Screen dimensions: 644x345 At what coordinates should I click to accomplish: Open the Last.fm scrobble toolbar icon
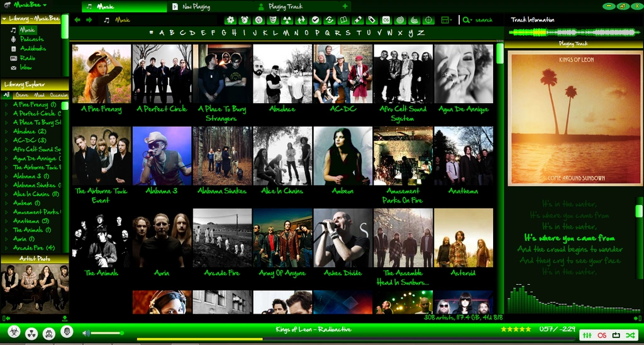pyautogui.click(x=386, y=20)
